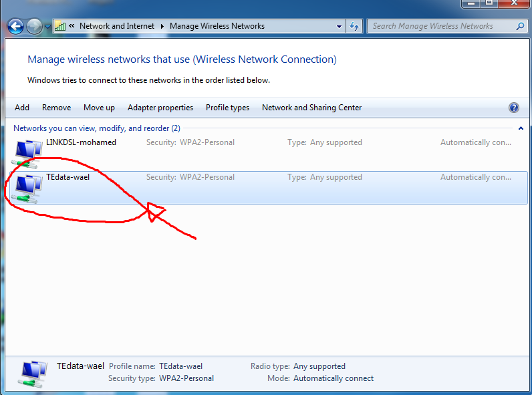Viewport: 532px width, 395px height.
Task: Click the magnifier search icon
Action: 520,26
